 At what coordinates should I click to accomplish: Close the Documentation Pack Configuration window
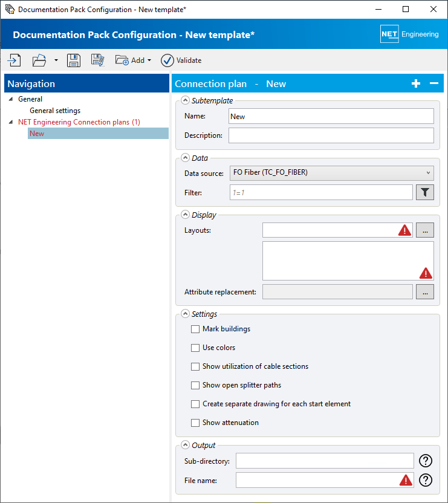coord(433,9)
